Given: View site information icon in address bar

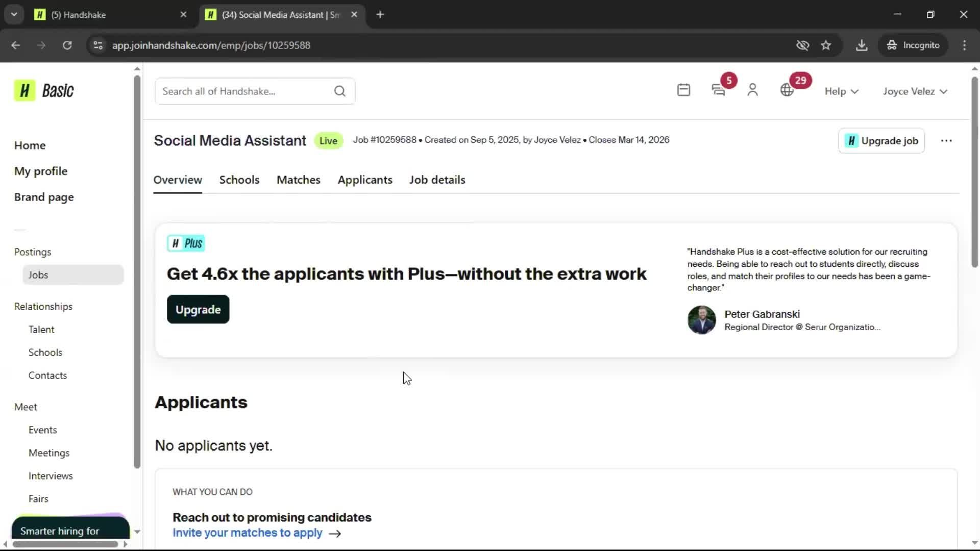Looking at the screenshot, I should [x=97, y=45].
